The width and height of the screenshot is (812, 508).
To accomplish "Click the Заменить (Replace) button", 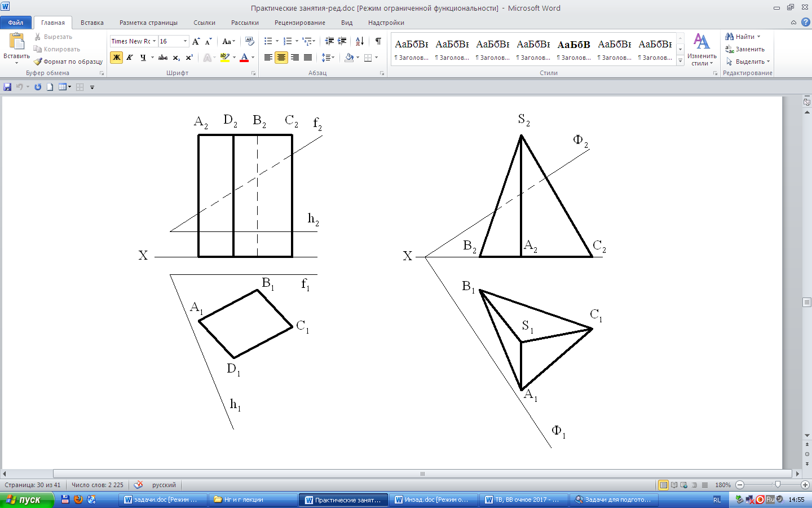I will coord(744,49).
